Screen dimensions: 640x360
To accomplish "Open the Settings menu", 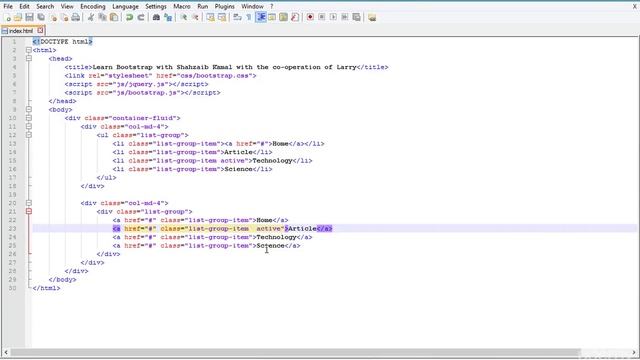I will [x=156, y=7].
